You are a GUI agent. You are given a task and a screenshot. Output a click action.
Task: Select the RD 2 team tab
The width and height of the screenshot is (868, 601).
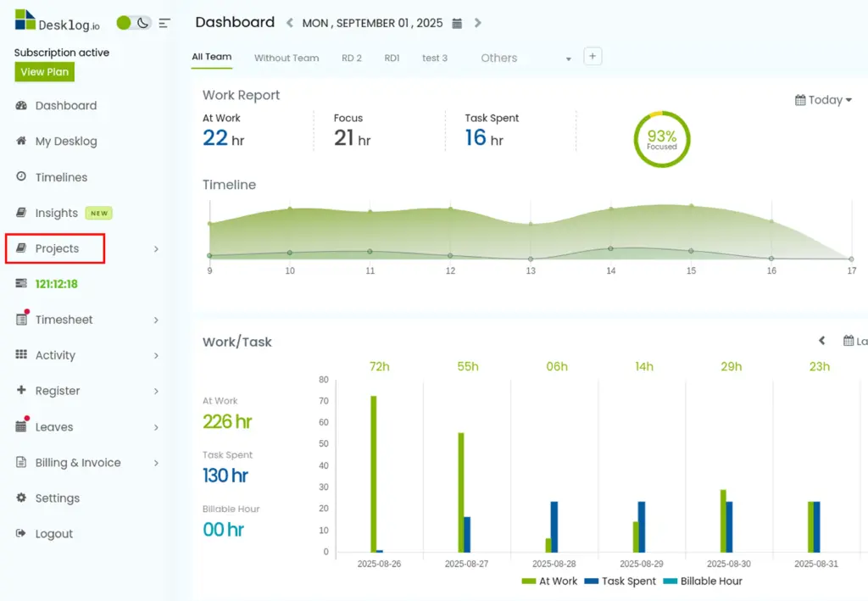352,58
